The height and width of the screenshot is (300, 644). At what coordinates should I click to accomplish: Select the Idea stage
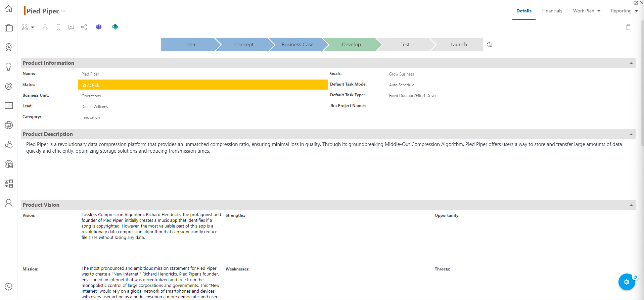point(190,45)
